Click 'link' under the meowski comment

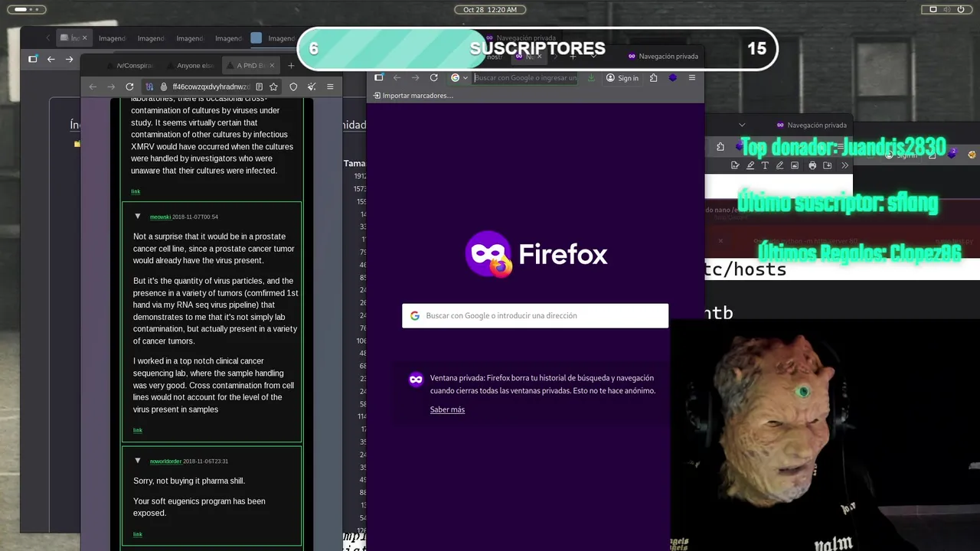(x=138, y=430)
